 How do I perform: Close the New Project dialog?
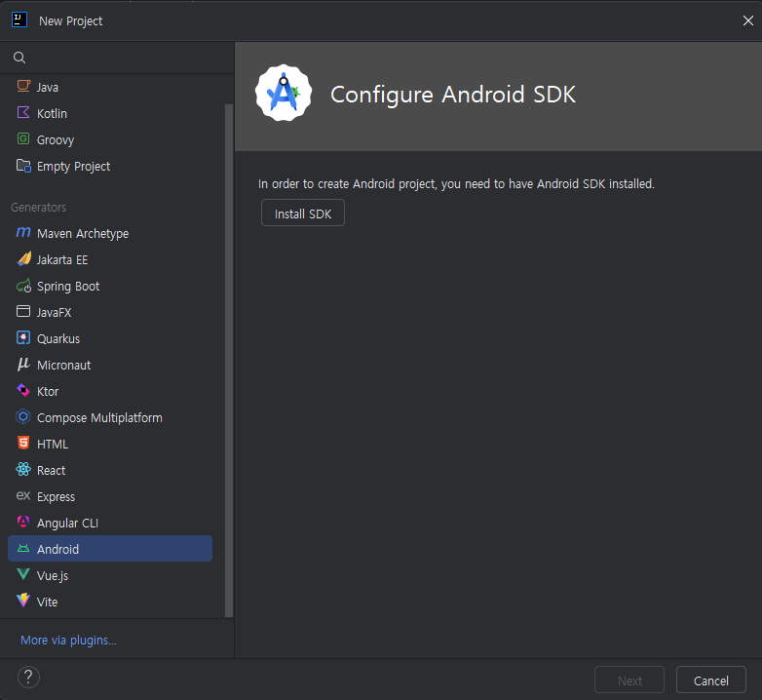coord(748,20)
